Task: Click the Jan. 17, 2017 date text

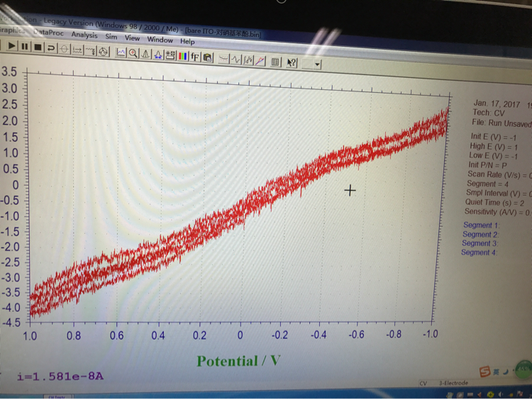Action: [497, 103]
